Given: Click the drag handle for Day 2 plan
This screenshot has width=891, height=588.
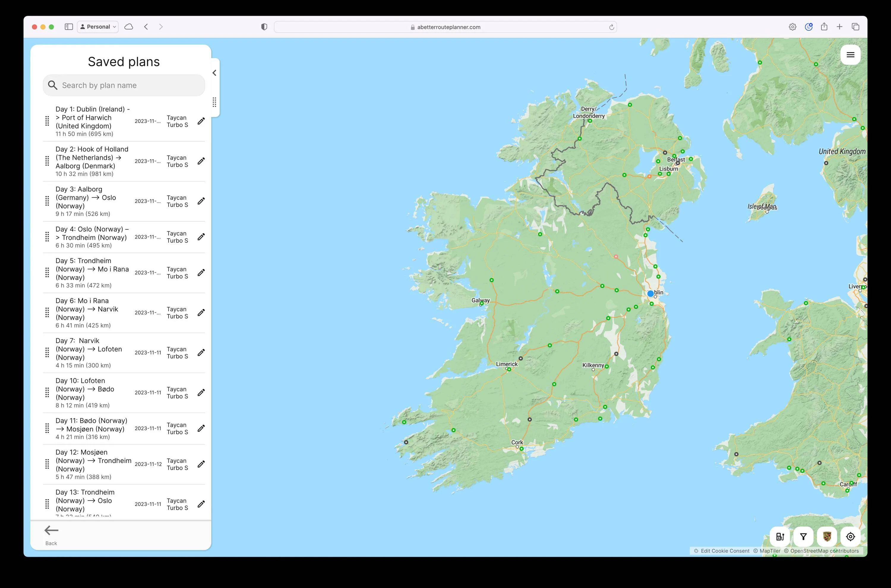Looking at the screenshot, I should coord(47,161).
